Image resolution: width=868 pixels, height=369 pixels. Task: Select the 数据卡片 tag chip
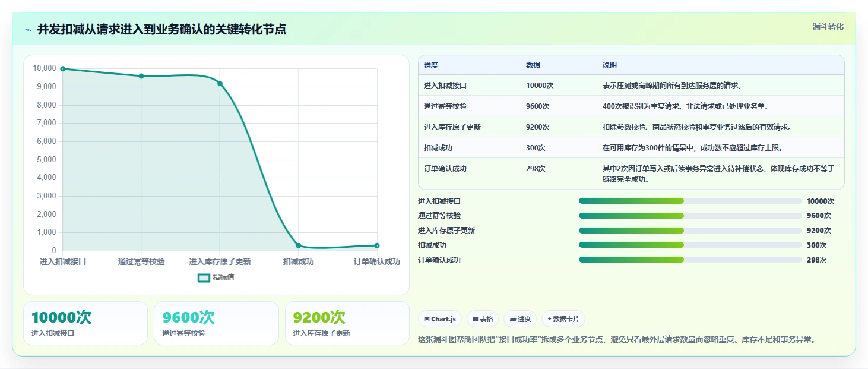point(563,319)
